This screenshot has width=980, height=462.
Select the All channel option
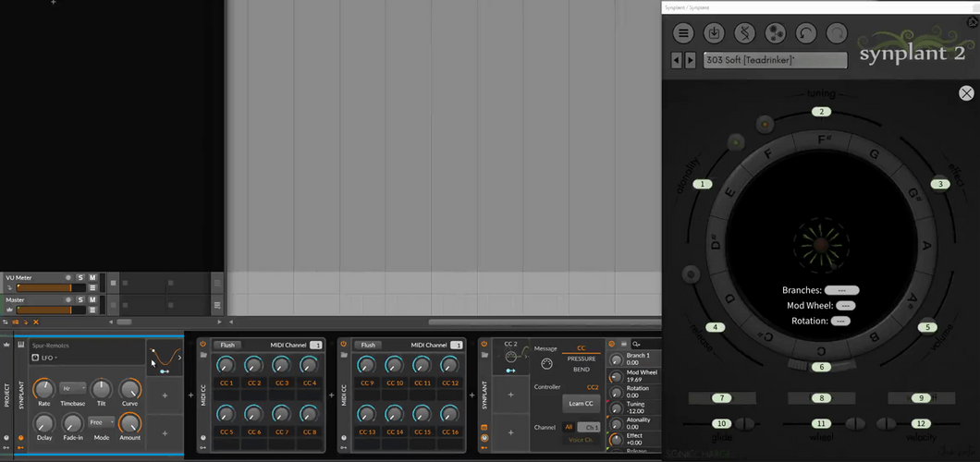[x=569, y=427]
